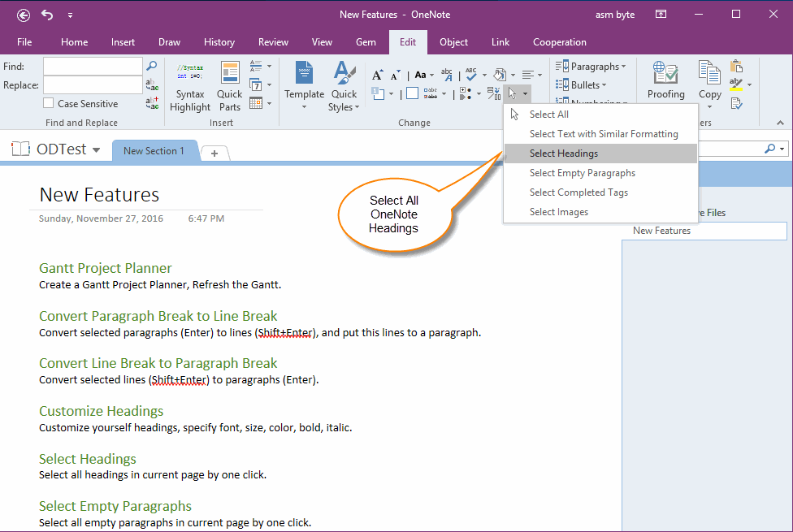
Task: Click the Change Case Aa icon
Action: pyautogui.click(x=420, y=76)
